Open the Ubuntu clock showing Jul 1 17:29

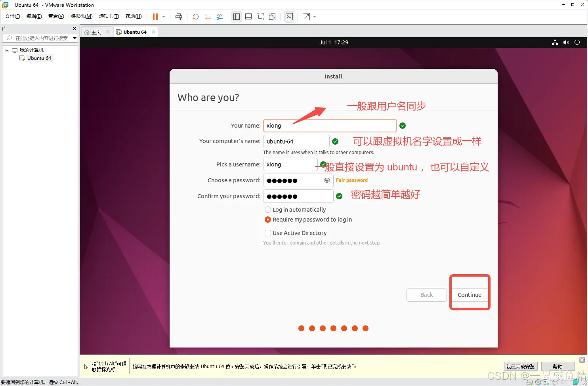point(334,42)
